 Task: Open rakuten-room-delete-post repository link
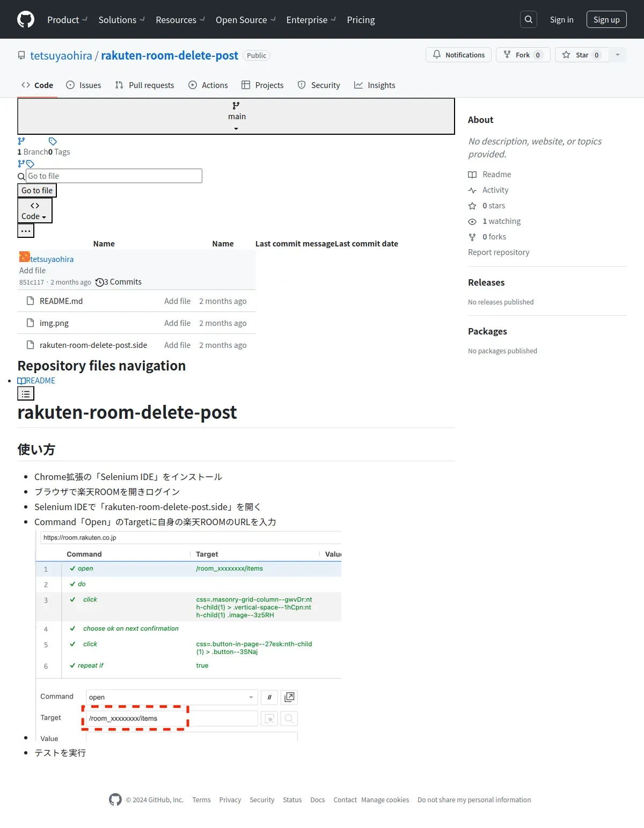(x=170, y=55)
